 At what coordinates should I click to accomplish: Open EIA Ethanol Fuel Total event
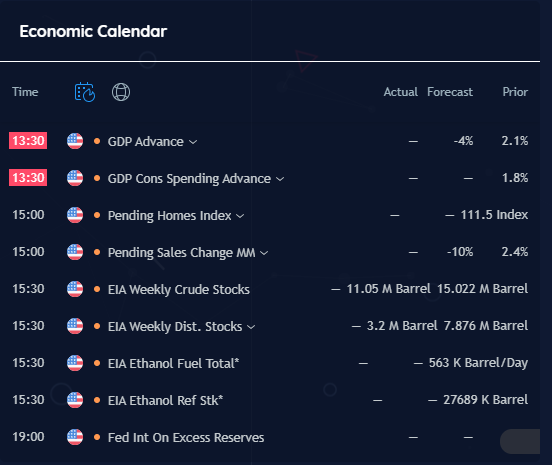(173, 363)
